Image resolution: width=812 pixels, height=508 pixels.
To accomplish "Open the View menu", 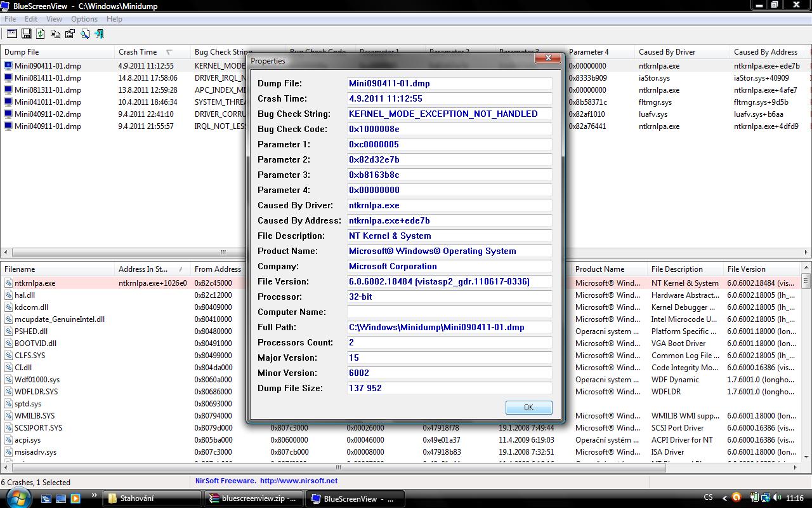I will 54,19.
